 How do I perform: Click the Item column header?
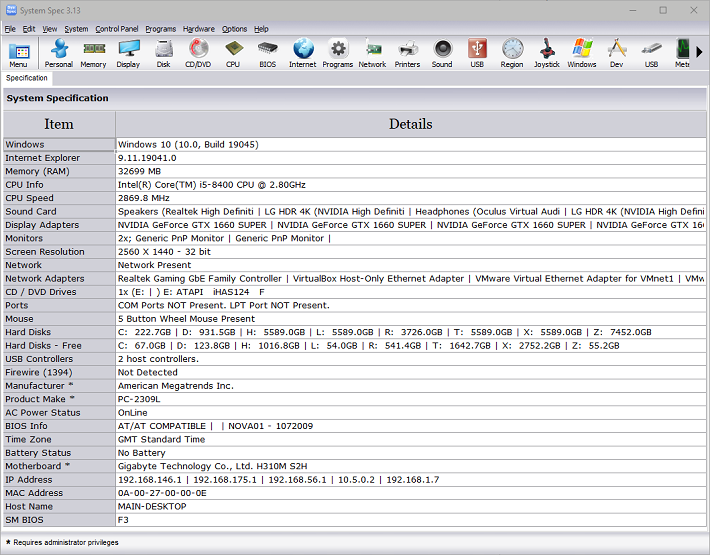[59, 124]
